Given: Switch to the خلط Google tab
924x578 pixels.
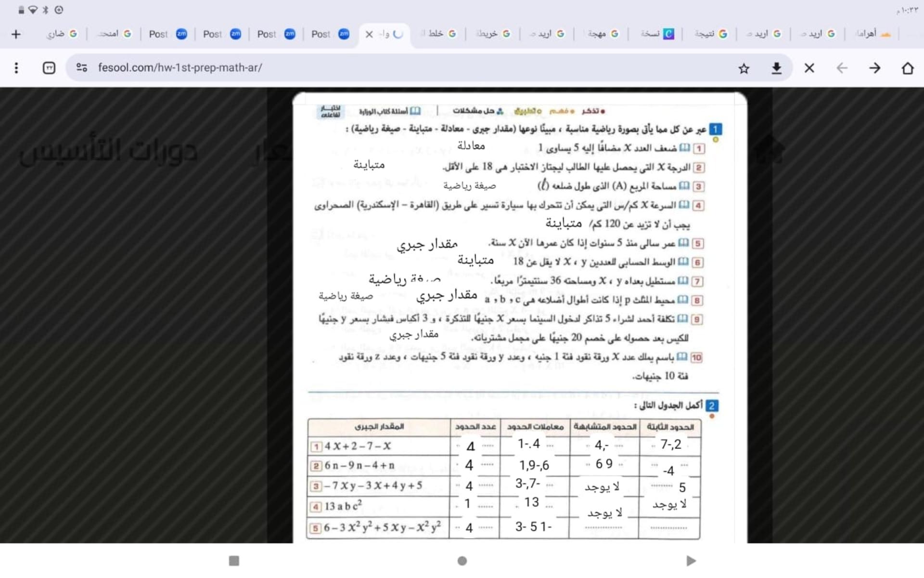Looking at the screenshot, I should [x=438, y=34].
